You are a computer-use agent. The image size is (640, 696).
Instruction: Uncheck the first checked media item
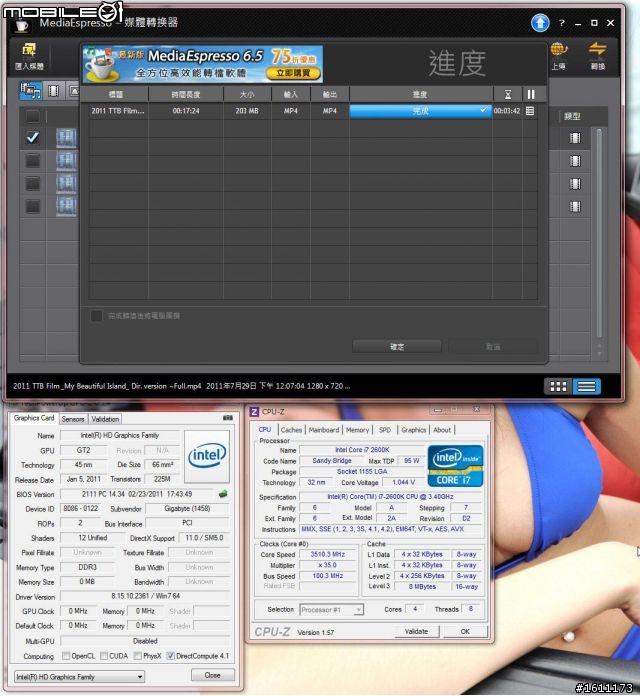32,138
